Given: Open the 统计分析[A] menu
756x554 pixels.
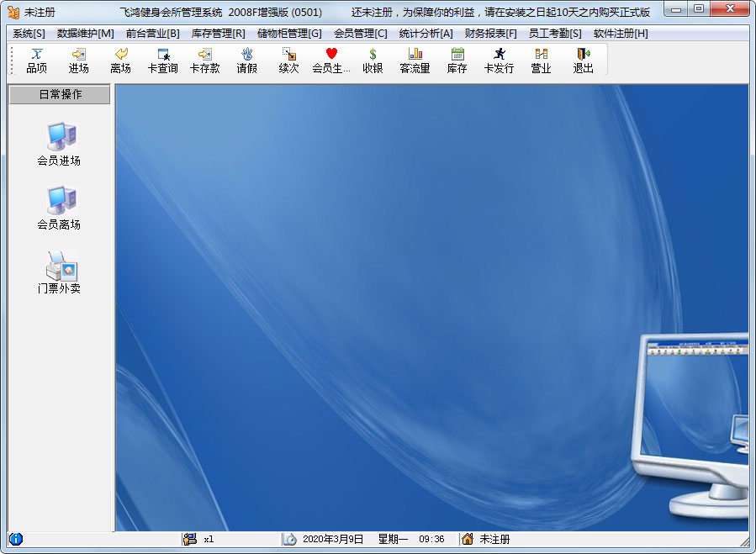Looking at the screenshot, I should tap(426, 34).
